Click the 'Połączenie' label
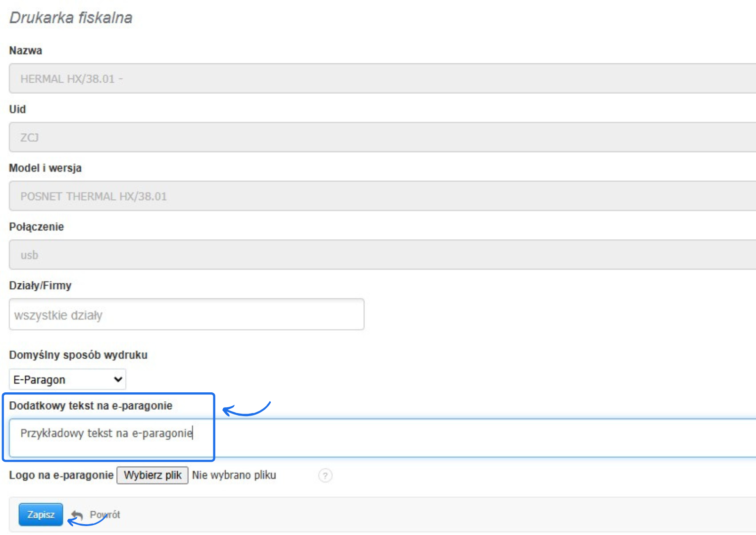This screenshot has width=756, height=535. 36,226
